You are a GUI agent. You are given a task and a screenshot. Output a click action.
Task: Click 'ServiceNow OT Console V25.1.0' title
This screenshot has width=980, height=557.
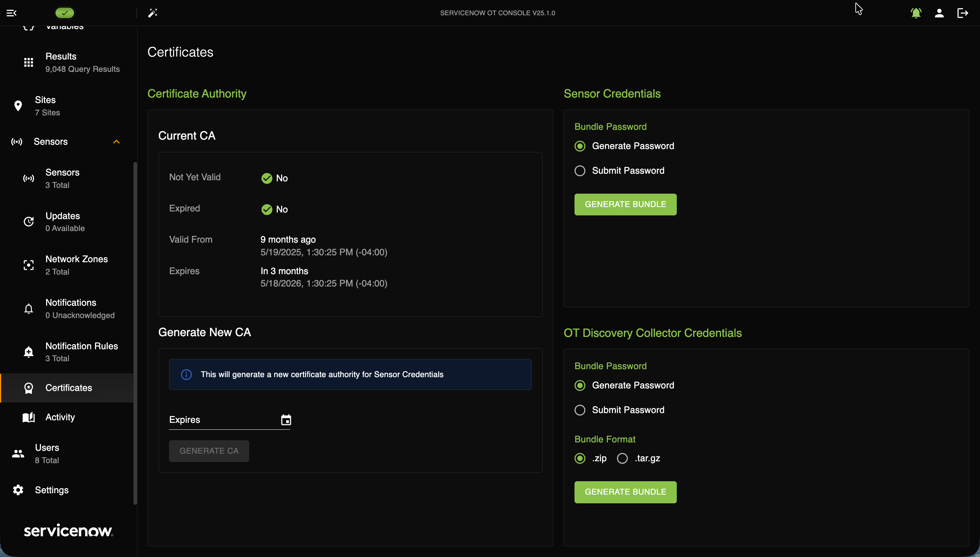pos(498,13)
